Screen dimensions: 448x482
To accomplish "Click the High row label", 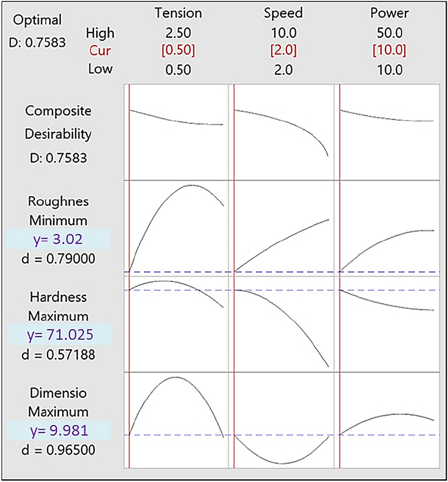I will (x=100, y=33).
